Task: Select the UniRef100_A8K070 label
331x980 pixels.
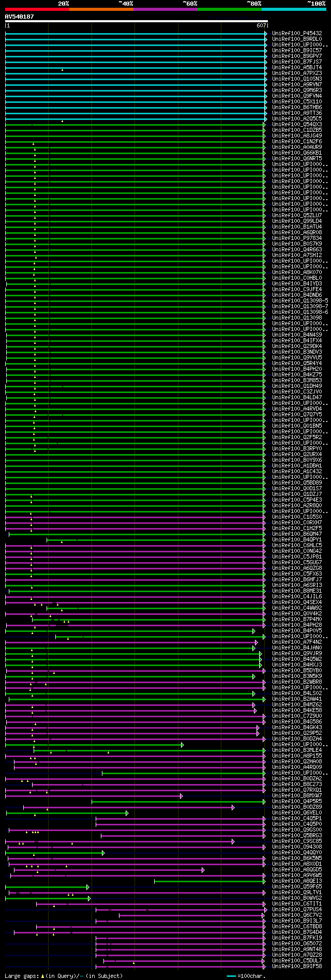Action: pyautogui.click(x=297, y=272)
